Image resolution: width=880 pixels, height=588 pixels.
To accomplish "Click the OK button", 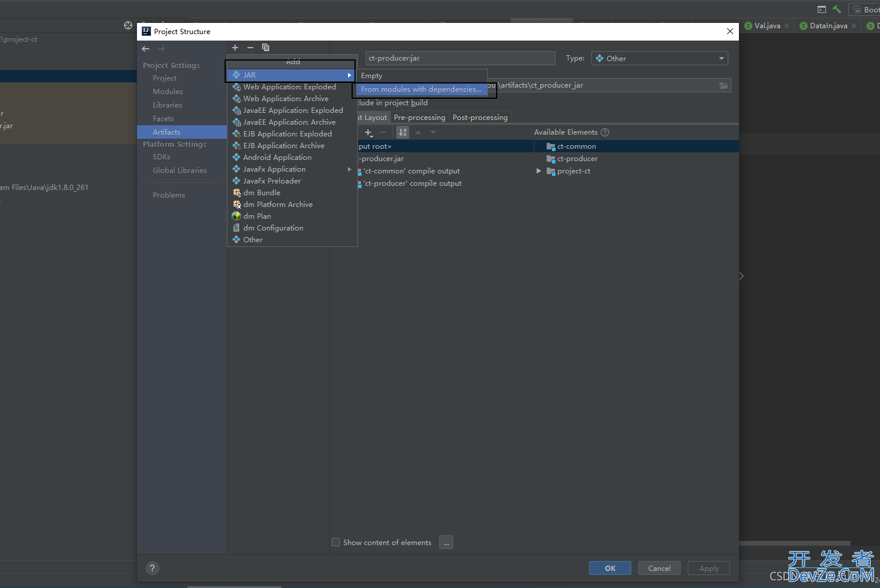I will pyautogui.click(x=610, y=568).
